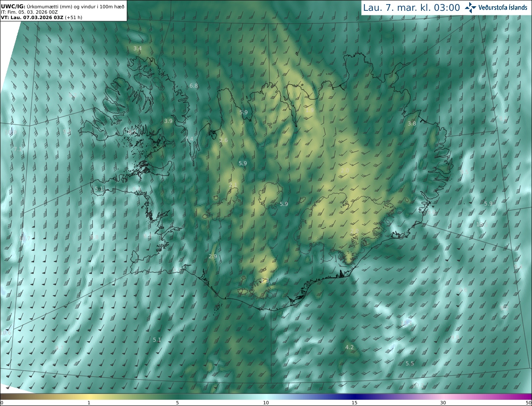
Task: Click the yellow colorbar segment at 1
Action: 89,396
